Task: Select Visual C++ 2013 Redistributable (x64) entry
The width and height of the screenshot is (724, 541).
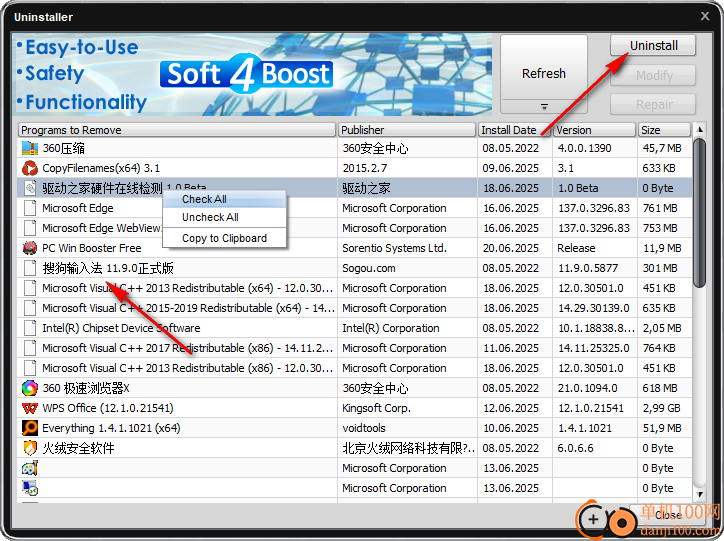Action: pyautogui.click(x=187, y=288)
